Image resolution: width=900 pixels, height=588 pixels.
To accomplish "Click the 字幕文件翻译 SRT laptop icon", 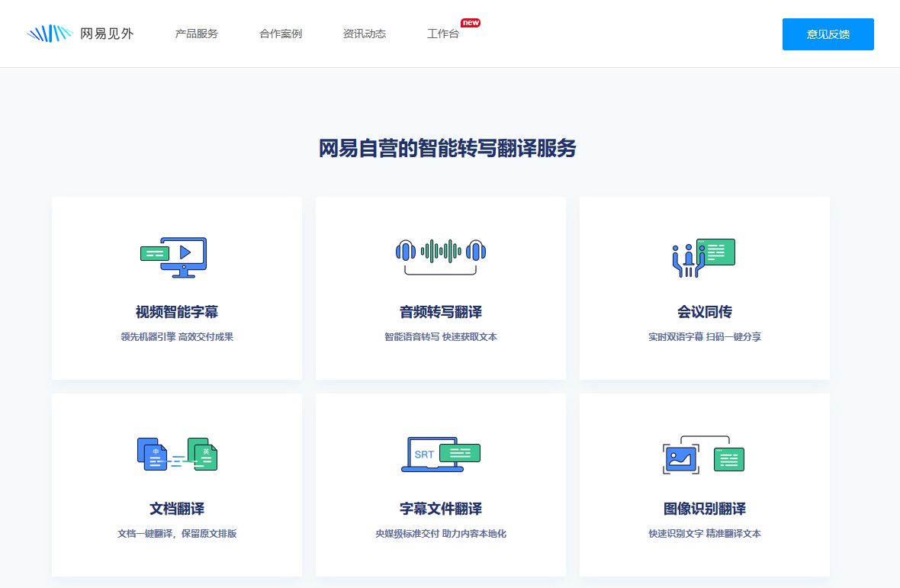I will click(x=441, y=455).
